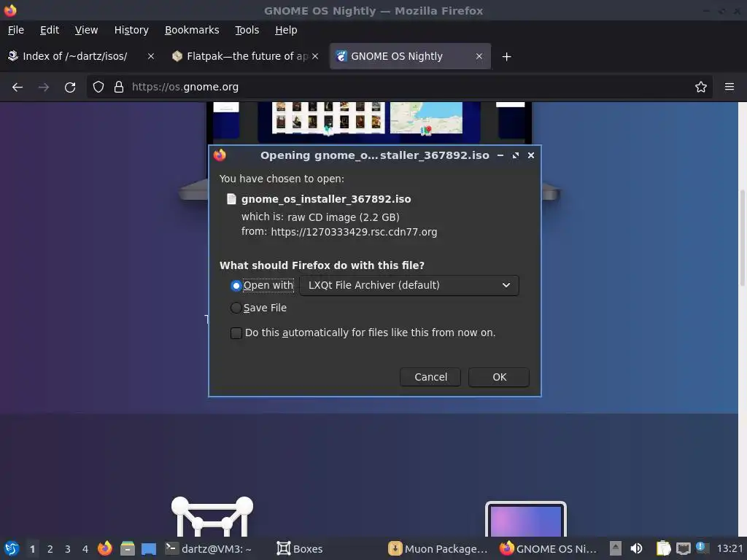Screen dimensions: 747x560
Task: Click Cancel in the download dialog
Action: 430,377
